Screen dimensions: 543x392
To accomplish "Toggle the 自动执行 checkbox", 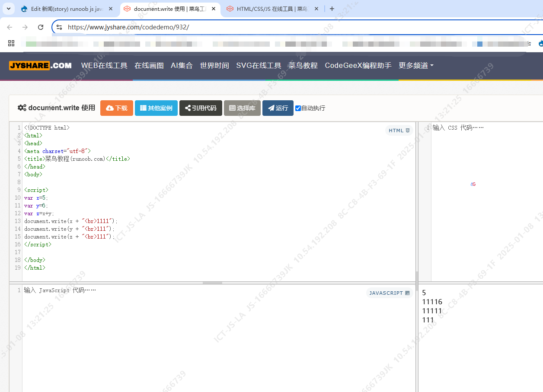I will click(298, 108).
